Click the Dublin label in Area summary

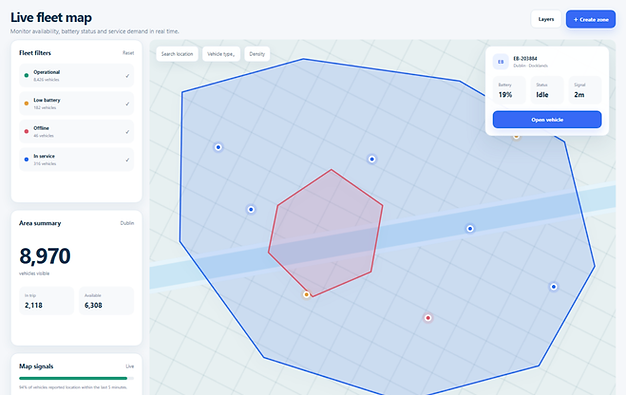[127, 223]
